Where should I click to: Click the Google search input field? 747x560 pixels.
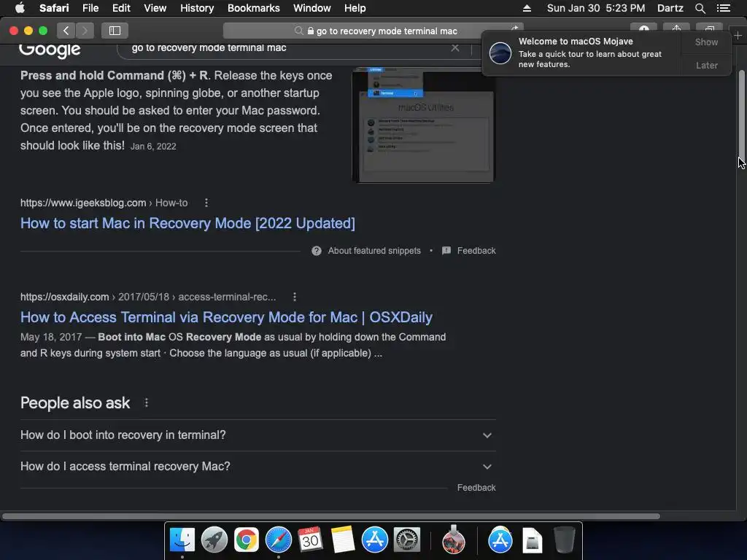point(286,48)
